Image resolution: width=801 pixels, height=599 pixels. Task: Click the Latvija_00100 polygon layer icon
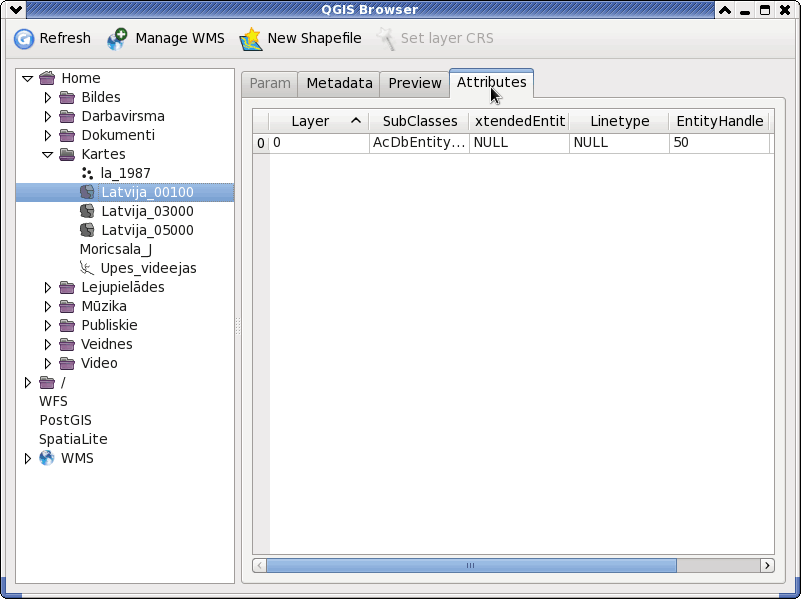87,192
